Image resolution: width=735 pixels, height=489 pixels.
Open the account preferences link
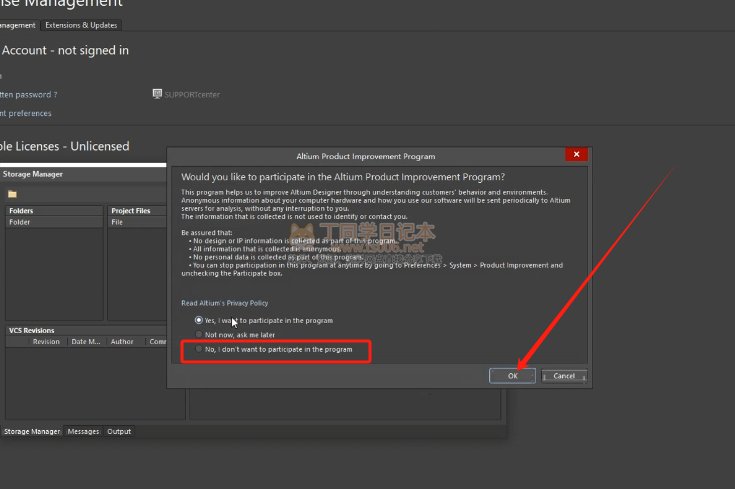click(25, 113)
